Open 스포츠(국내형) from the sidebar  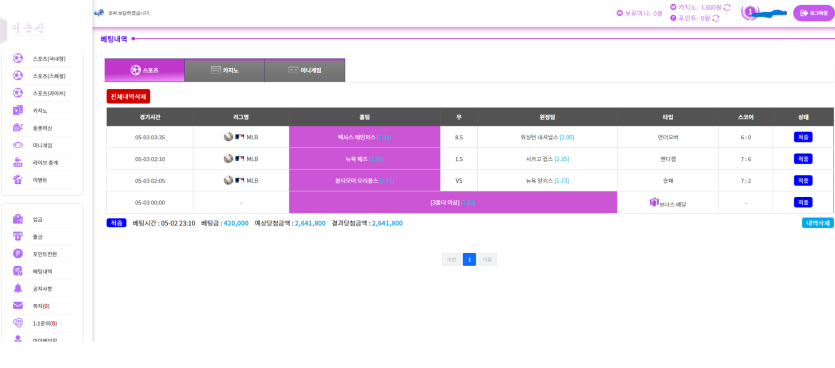pyautogui.click(x=48, y=58)
